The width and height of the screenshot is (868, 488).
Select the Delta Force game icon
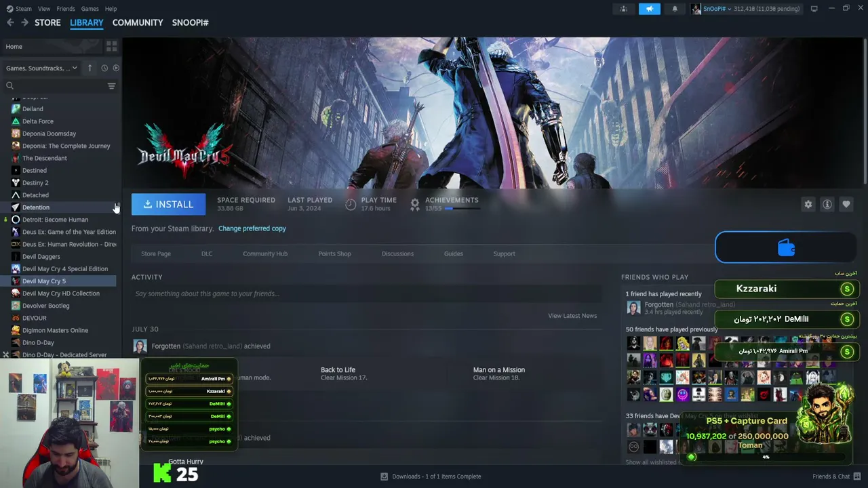[16, 121]
